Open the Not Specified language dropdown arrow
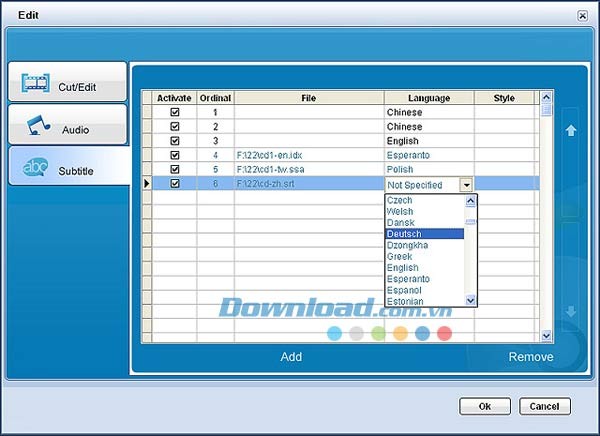Viewport: 600px width, 436px height. pos(466,185)
